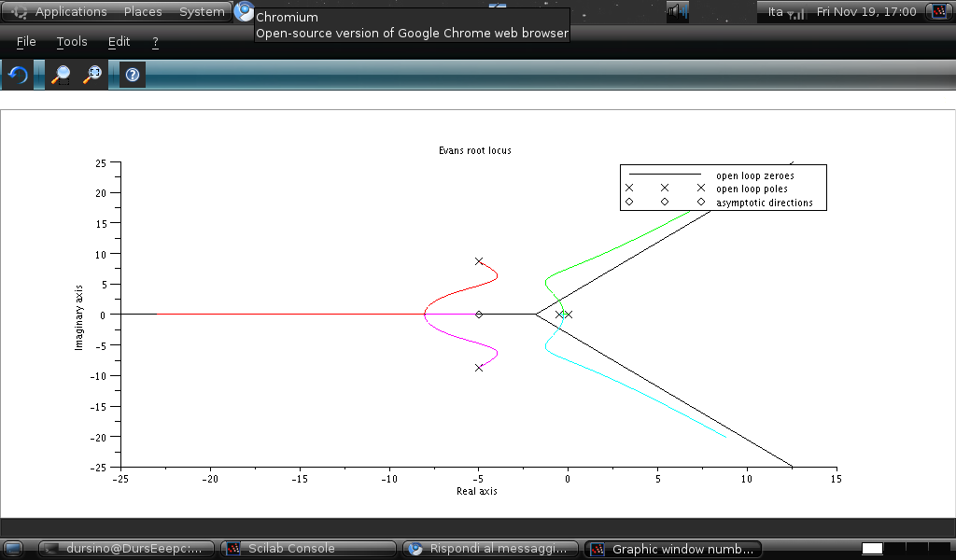Viewport: 956px width, 560px height.
Task: Click the original view zoom icon
Action: tap(92, 75)
